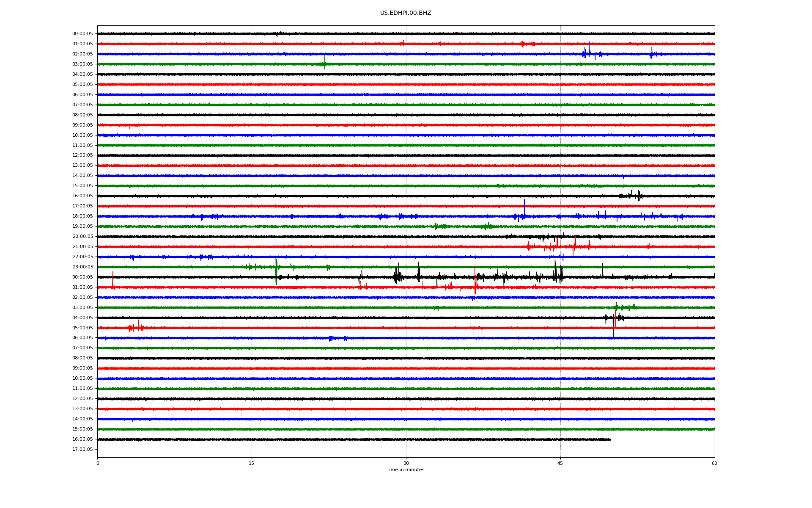Click the x-axis label 'time in minutes'

[x=405, y=470]
